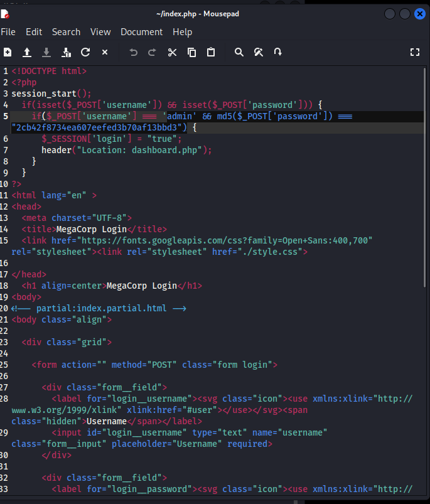Screen dimensions: 430x504
Task: Paste from clipboard icon
Action: (211, 52)
